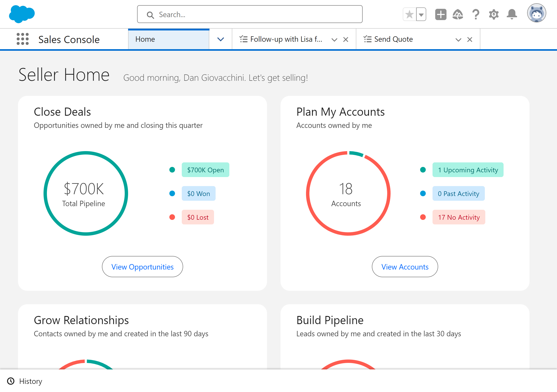Close the Send Quote tab

(470, 39)
